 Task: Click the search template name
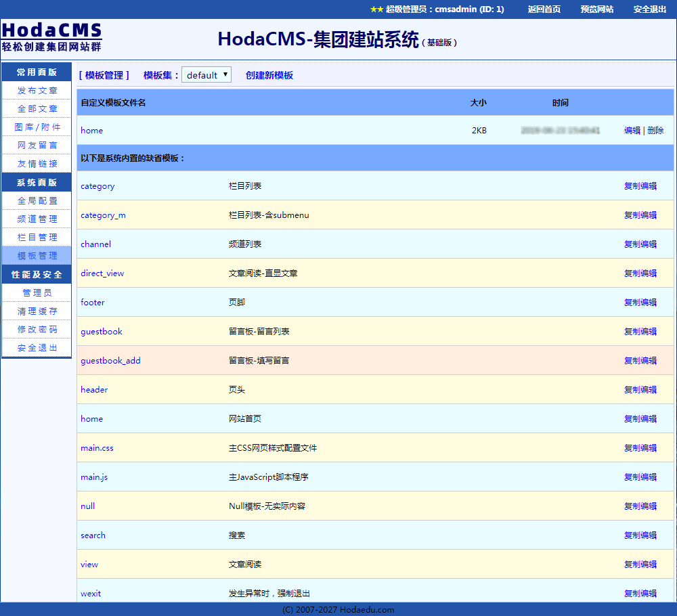[93, 535]
